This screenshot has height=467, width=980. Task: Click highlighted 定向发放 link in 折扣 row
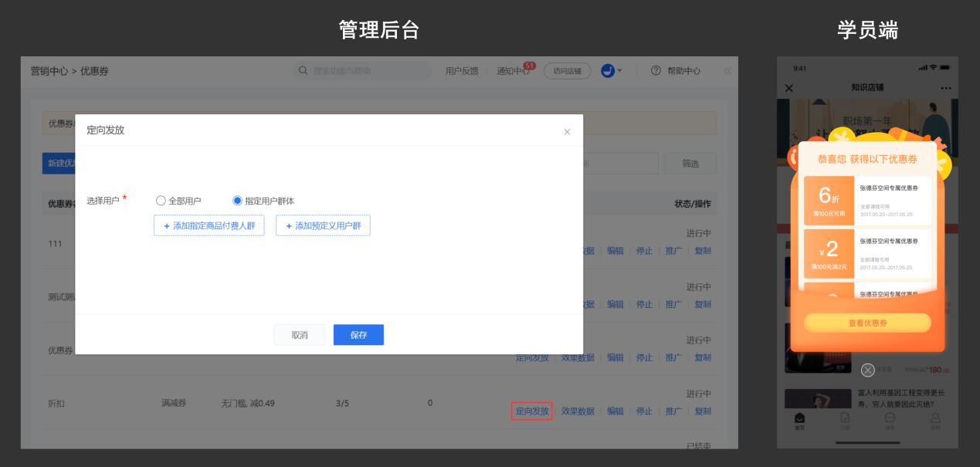[x=531, y=411]
